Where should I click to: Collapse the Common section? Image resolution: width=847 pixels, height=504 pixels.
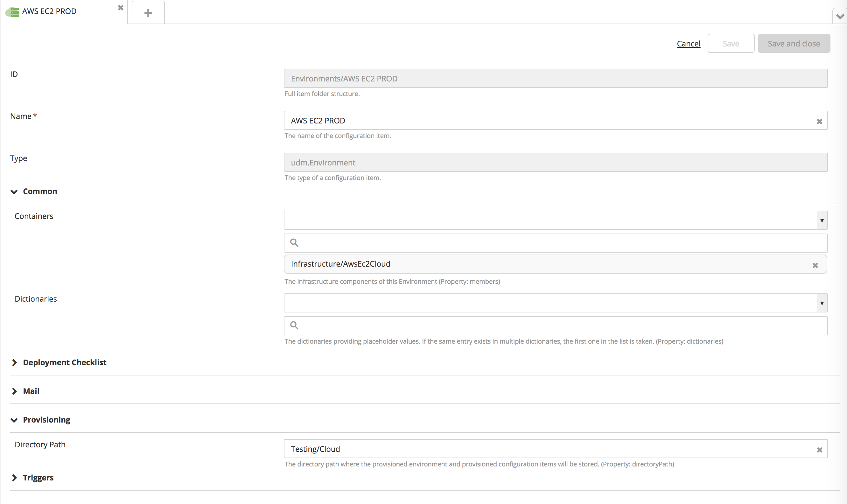pos(14,192)
